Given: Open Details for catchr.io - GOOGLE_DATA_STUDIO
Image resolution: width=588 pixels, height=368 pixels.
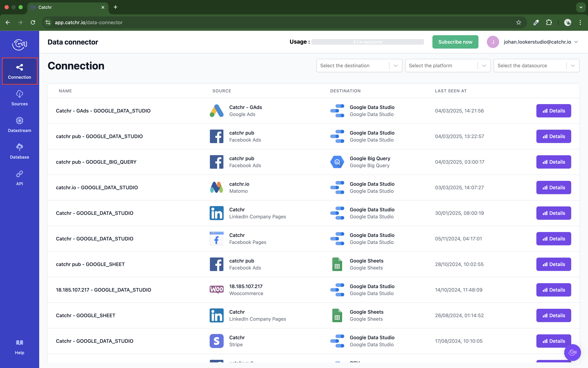Looking at the screenshot, I should click(554, 187).
